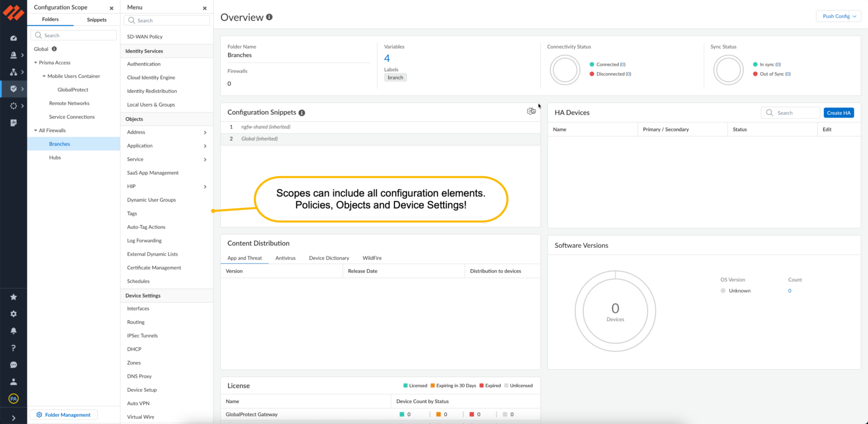Open the Settings dotted-circle icon in the sidebar
This screenshot has width=868, height=424.
[x=14, y=106]
